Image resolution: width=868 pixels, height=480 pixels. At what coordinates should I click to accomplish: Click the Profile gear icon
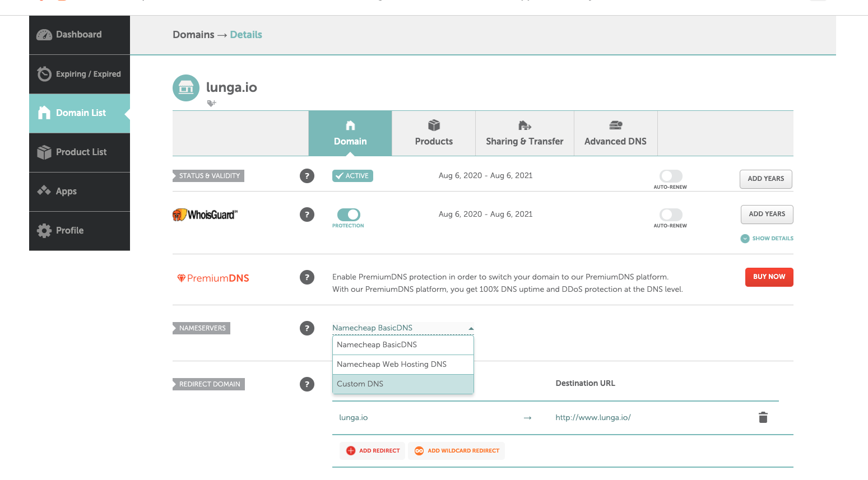tap(44, 230)
